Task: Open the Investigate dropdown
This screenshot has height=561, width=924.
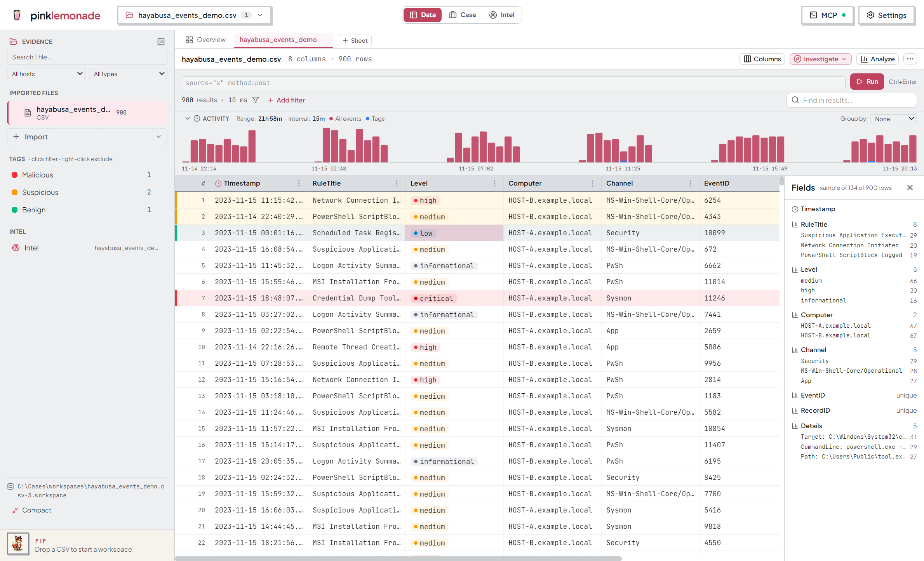Action: tap(820, 59)
